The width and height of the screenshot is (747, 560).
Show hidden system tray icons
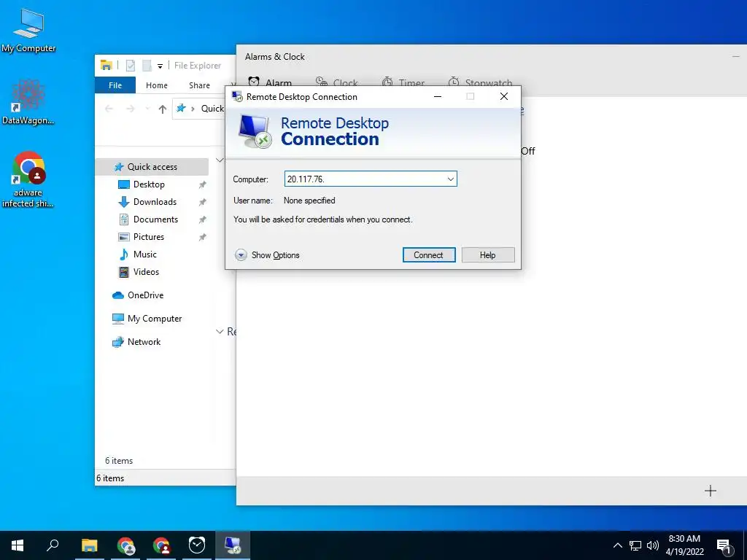(617, 545)
